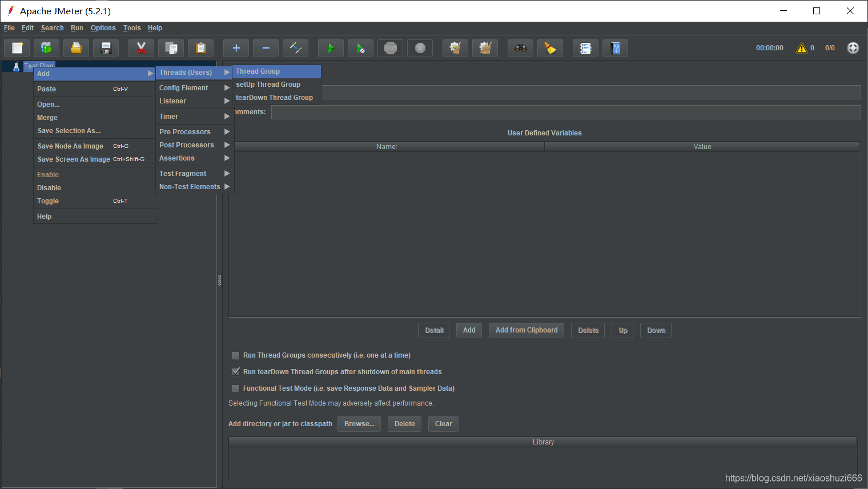This screenshot has height=489, width=868.
Task: Uncheck Run tearDown Thread Groups after shutdown
Action: (235, 372)
